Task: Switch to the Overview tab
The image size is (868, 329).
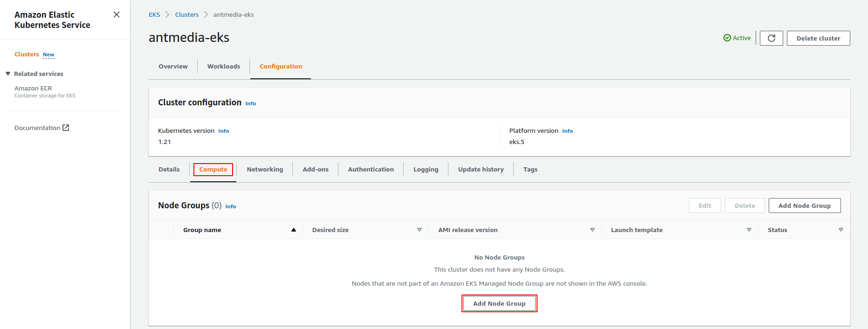Action: click(x=173, y=66)
